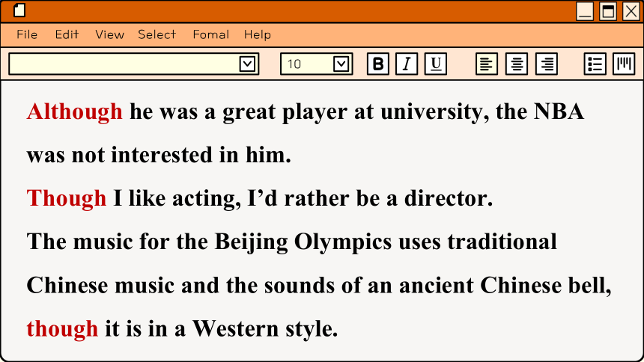644x362 pixels.
Task: Click the word "bell," in the text
Action: point(590,285)
